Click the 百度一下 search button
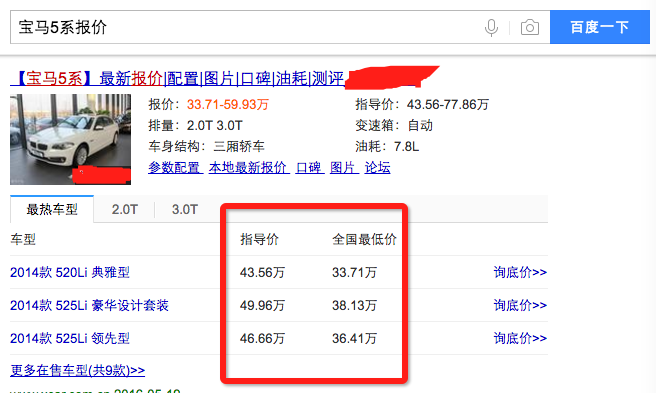 pyautogui.click(x=600, y=27)
